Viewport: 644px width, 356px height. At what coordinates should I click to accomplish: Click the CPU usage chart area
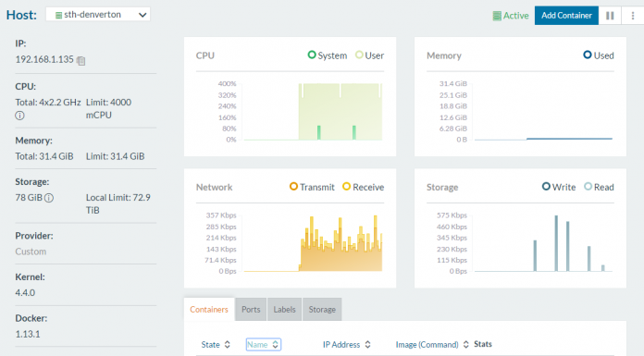tap(313, 112)
